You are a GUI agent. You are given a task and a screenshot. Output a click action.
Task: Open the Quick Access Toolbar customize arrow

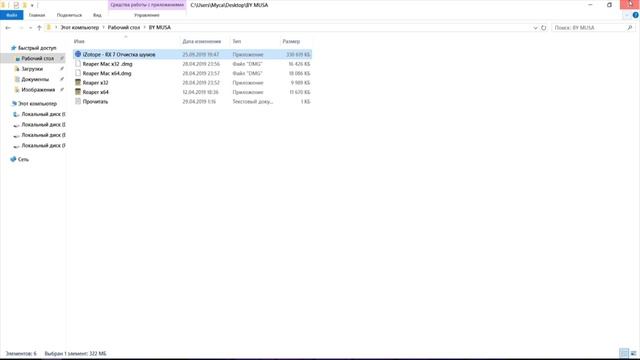[32, 5]
